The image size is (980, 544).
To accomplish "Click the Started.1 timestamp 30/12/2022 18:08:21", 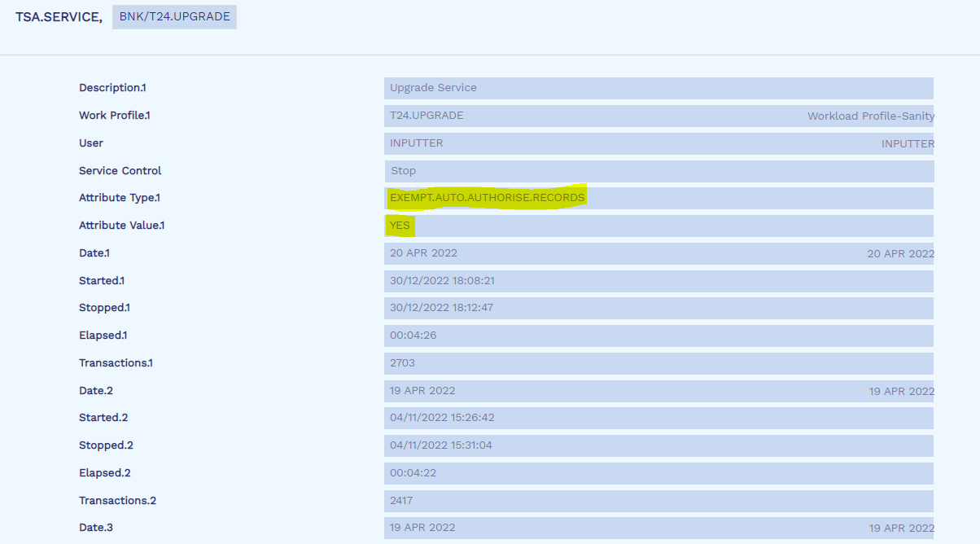I will click(442, 281).
